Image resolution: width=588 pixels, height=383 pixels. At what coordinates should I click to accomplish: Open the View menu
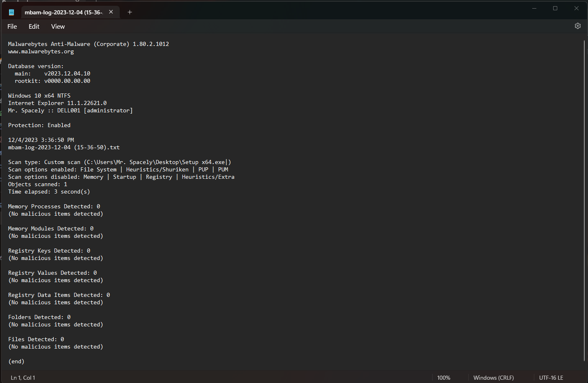pos(58,26)
